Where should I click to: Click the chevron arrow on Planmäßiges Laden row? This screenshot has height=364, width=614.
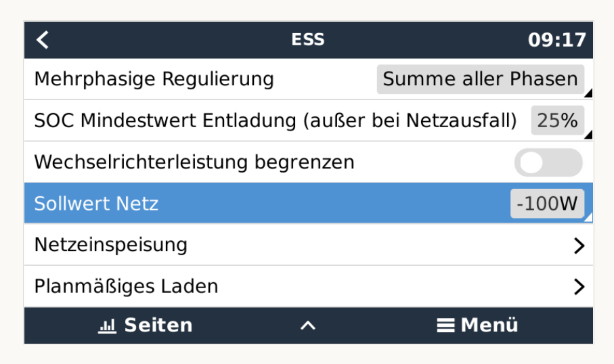(579, 286)
